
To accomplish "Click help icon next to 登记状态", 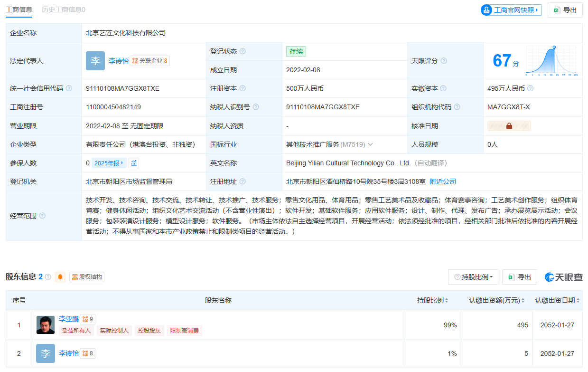I will (x=243, y=51).
